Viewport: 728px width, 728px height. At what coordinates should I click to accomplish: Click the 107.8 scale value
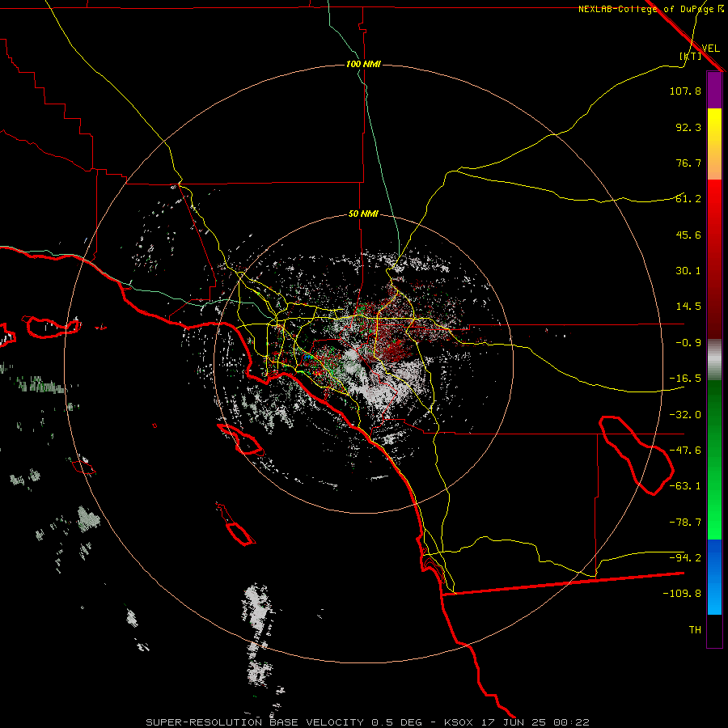point(685,91)
